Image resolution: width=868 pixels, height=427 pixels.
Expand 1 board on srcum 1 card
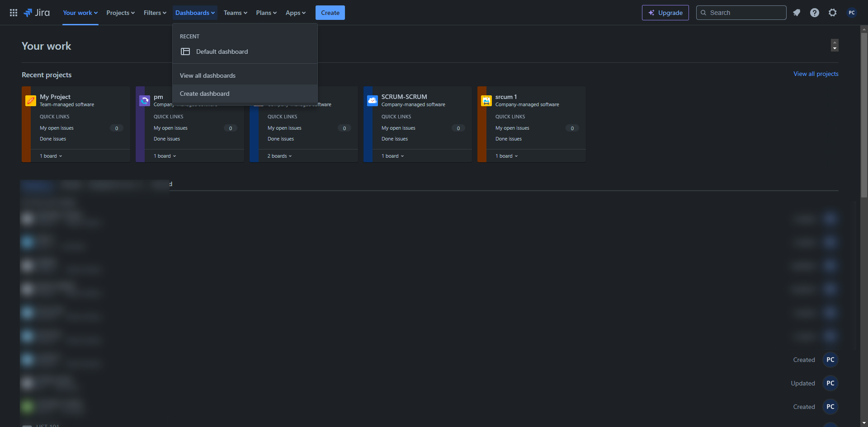pyautogui.click(x=507, y=156)
